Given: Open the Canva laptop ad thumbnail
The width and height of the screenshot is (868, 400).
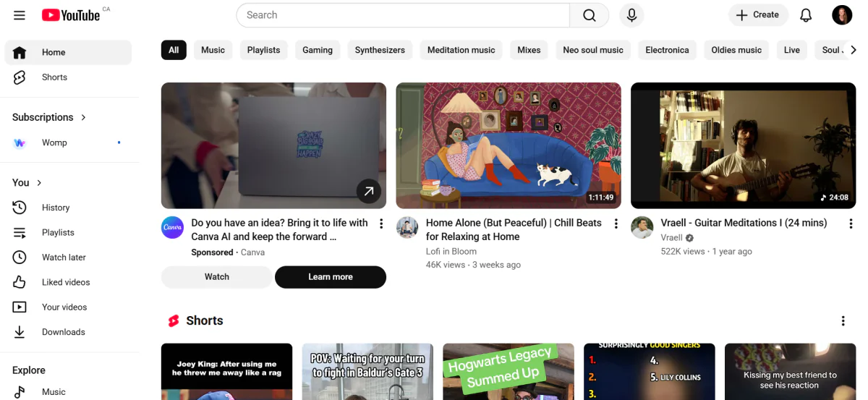Looking at the screenshot, I should (x=273, y=145).
